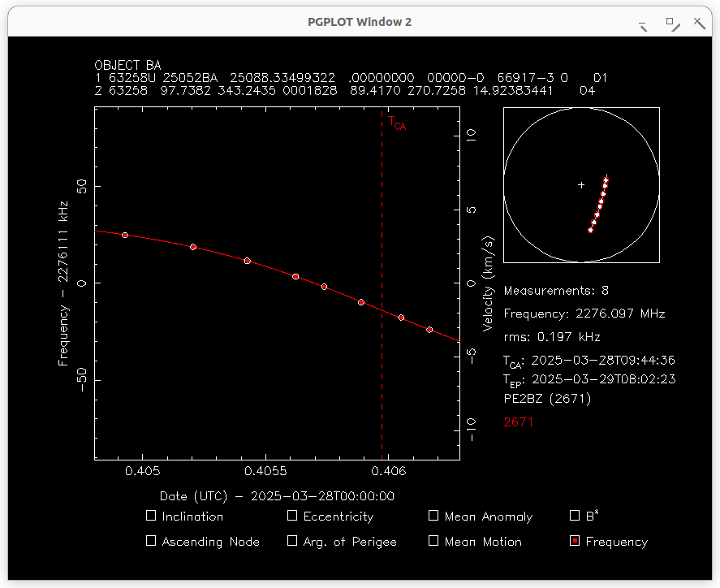Enable the Mean Motion checkbox
This screenshot has width=720, height=588.
433,541
